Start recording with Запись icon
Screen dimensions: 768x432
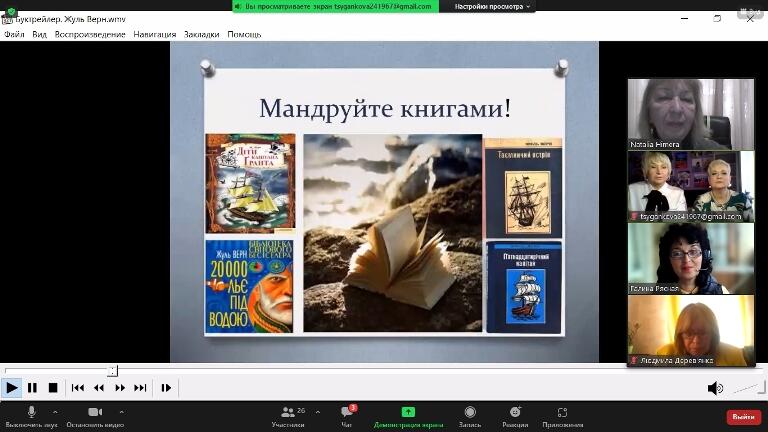tap(470, 417)
